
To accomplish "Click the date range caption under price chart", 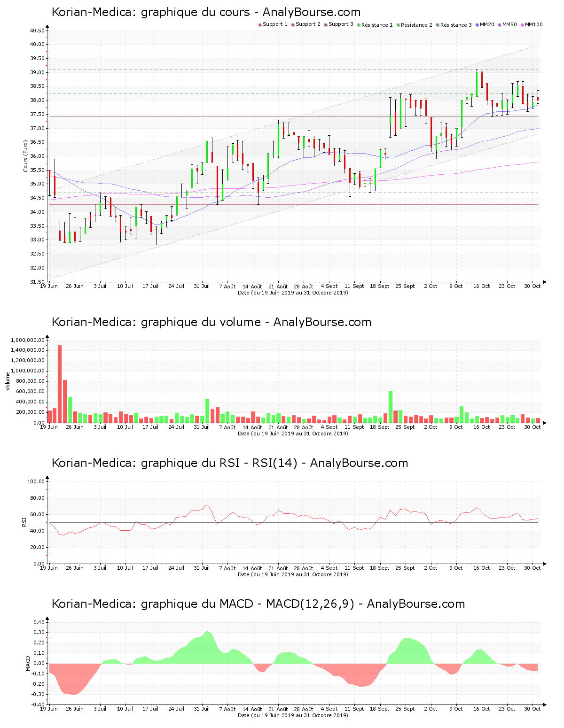I will point(293,293).
